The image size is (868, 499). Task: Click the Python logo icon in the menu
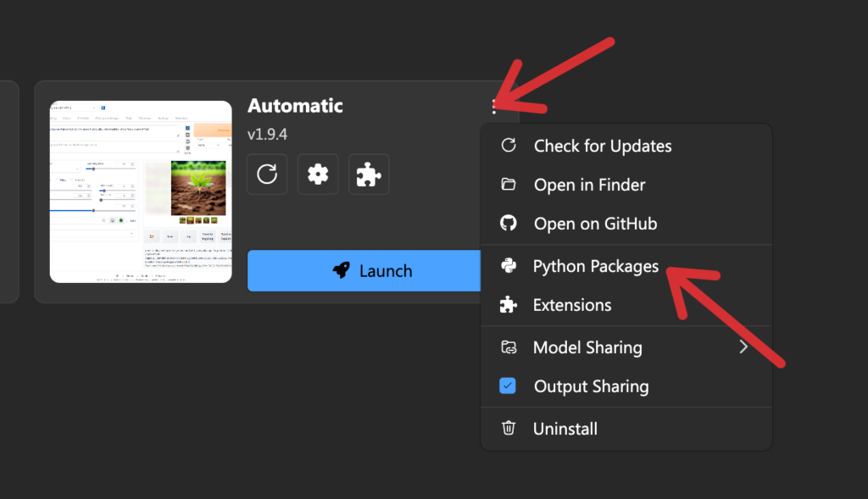[x=509, y=266]
